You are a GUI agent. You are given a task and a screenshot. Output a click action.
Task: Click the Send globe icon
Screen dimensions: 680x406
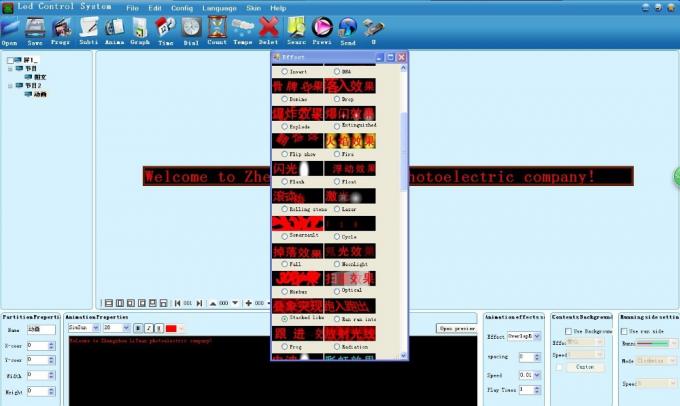pyautogui.click(x=348, y=29)
